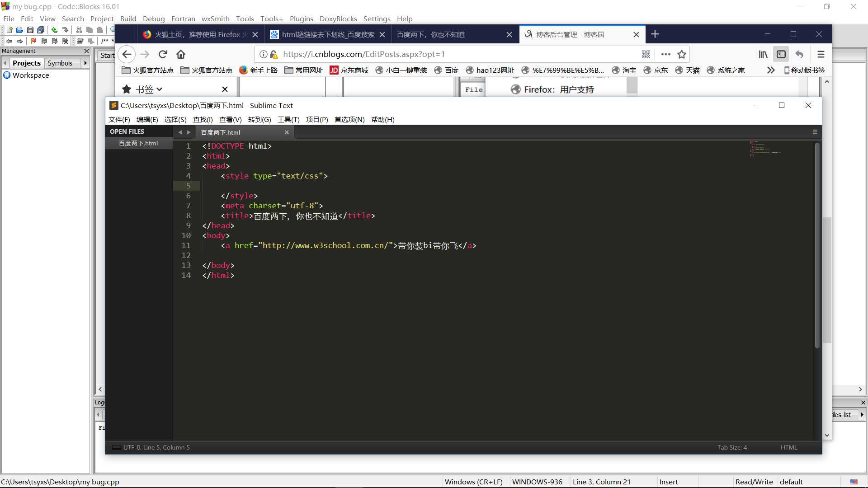Go to previous bookmark flag icon
This screenshot has height=488, width=868.
[x=44, y=41]
